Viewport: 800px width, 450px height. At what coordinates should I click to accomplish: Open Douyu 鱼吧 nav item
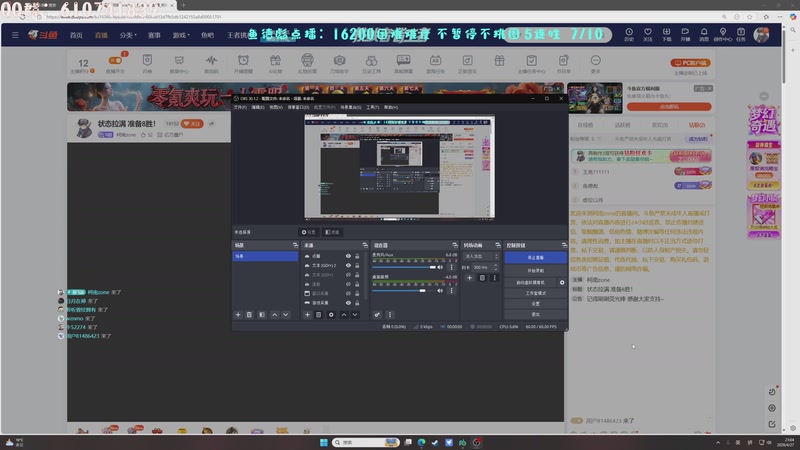[207, 35]
